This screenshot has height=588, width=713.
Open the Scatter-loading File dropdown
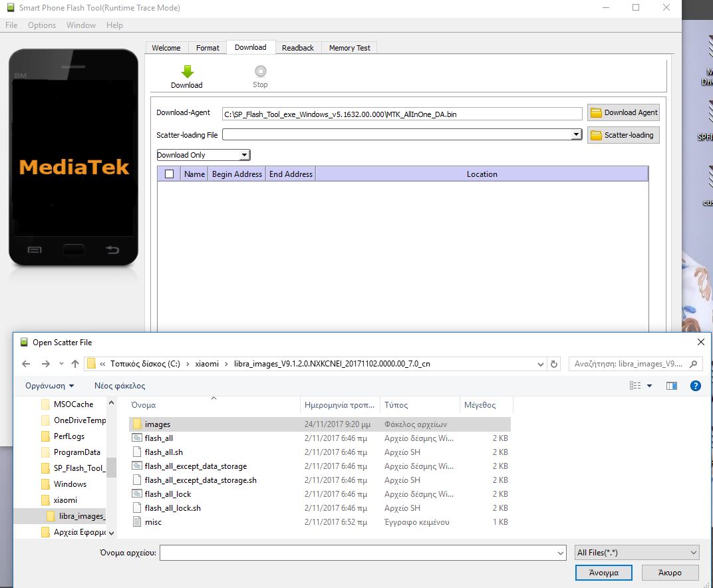click(x=576, y=135)
